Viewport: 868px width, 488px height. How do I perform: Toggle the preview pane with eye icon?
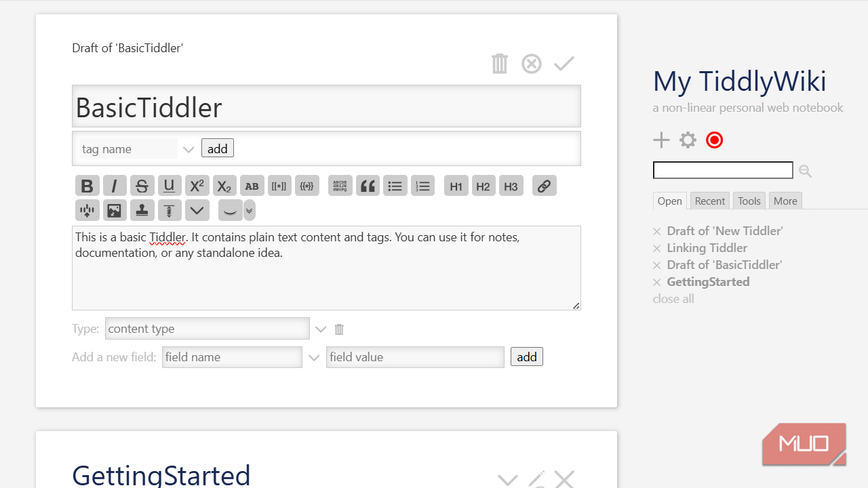(x=230, y=210)
